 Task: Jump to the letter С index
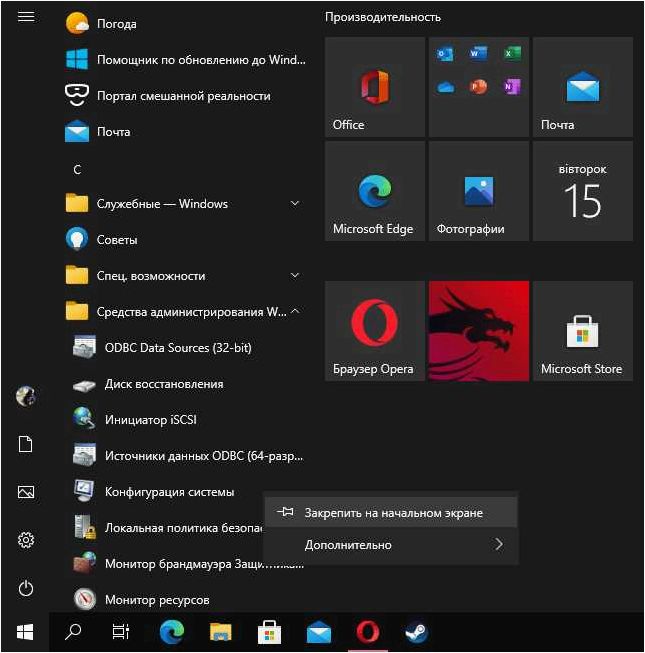[x=77, y=169]
